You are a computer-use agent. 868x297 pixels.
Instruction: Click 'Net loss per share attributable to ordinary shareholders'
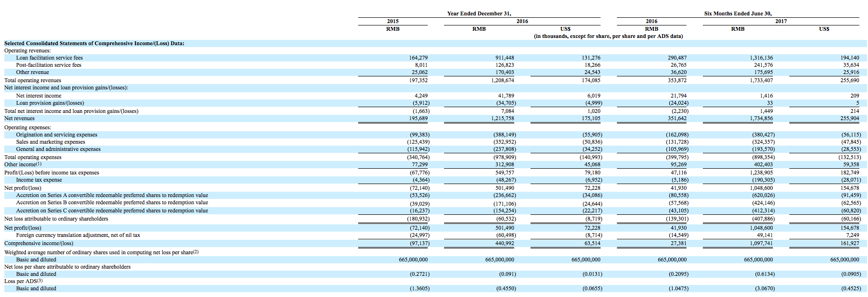pos(67,267)
